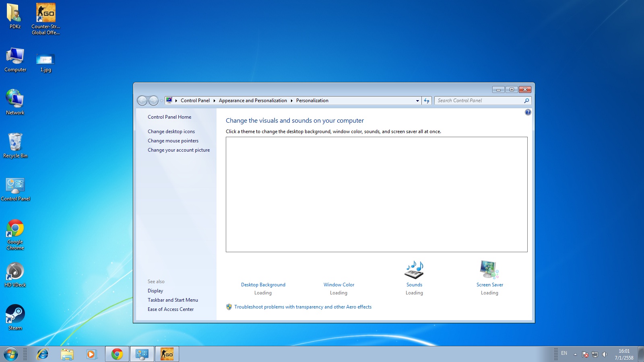Click 'Loading' text under Desktop Background
The width and height of the screenshot is (644, 362).
pos(263,293)
